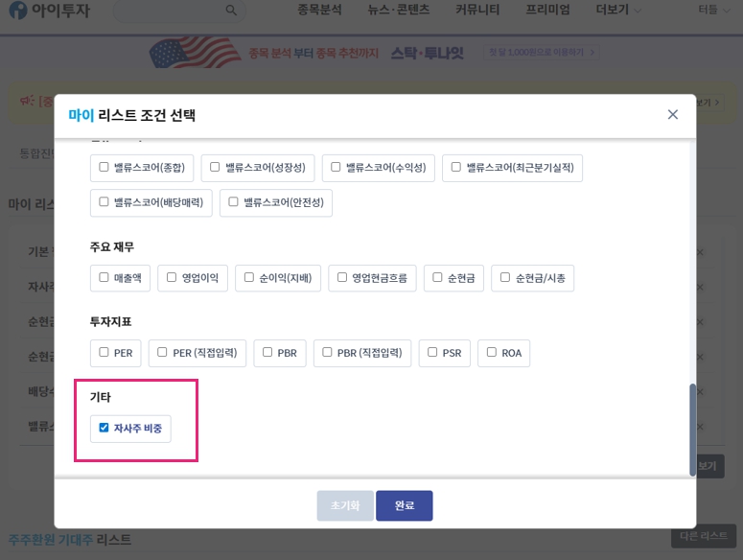Uncheck the 자사주 비중 checkbox

click(x=104, y=428)
